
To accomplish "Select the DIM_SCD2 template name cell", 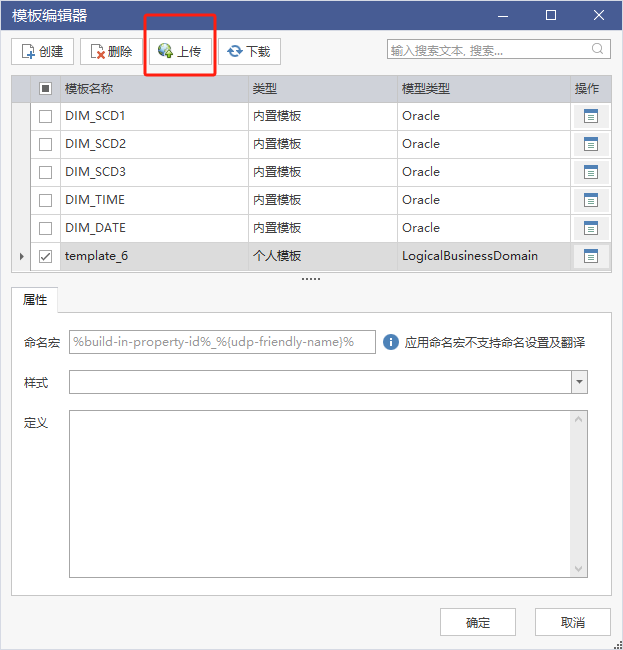I will [154, 144].
